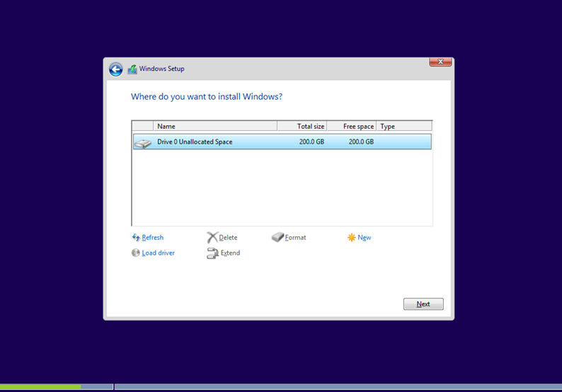Select Drive 0 Unallocated Space row
562x392 pixels.
tap(282, 142)
